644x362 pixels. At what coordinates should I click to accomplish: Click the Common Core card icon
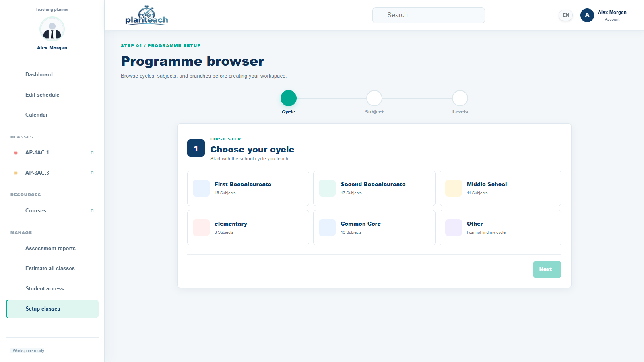pos(327,228)
